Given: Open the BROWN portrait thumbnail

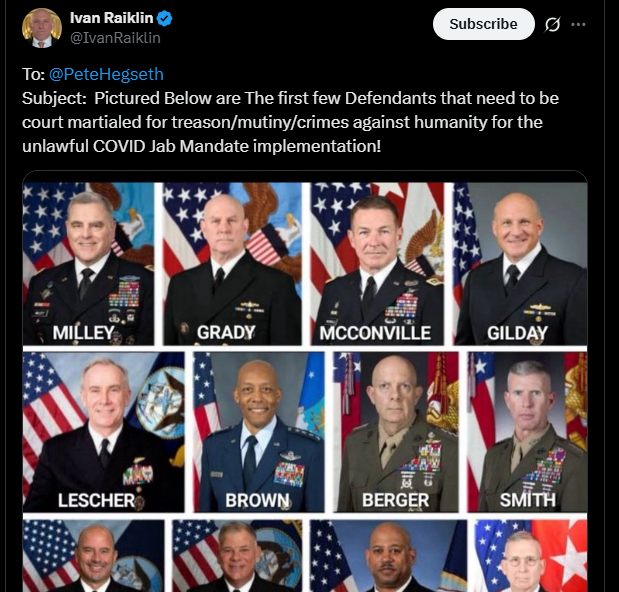Looking at the screenshot, I should 259,432.
